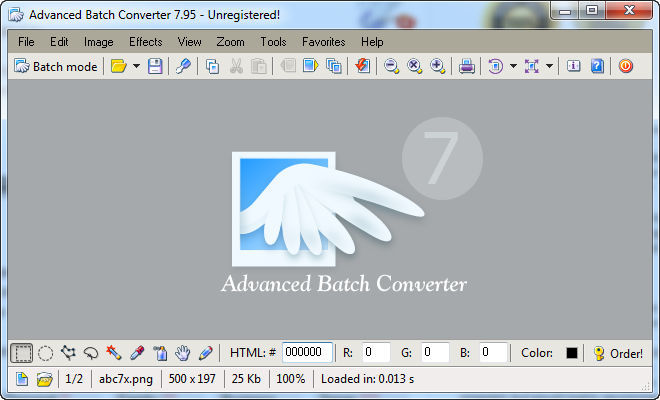Click the blue page icon in status bar
This screenshot has width=660, height=400.
[x=22, y=379]
